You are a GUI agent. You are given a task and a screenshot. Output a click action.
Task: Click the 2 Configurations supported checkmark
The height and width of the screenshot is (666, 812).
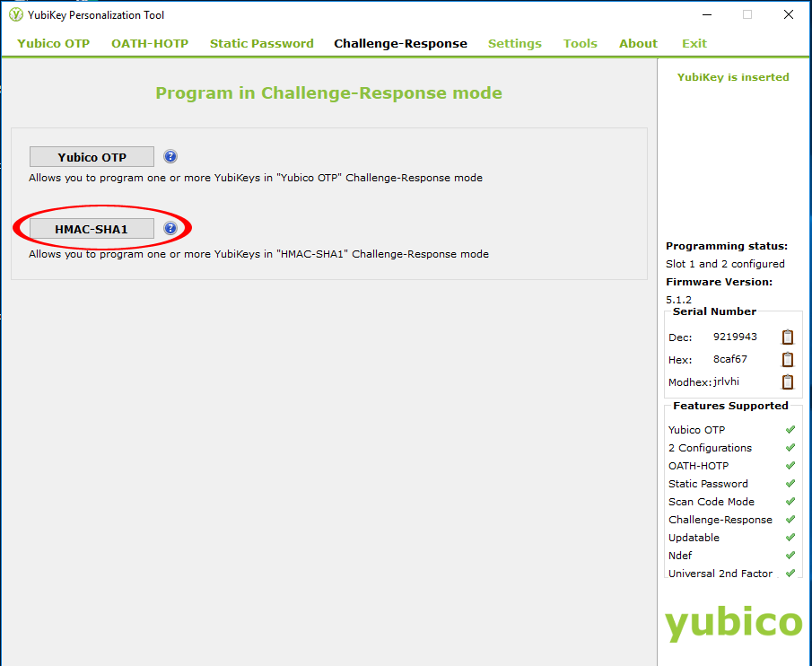790,448
